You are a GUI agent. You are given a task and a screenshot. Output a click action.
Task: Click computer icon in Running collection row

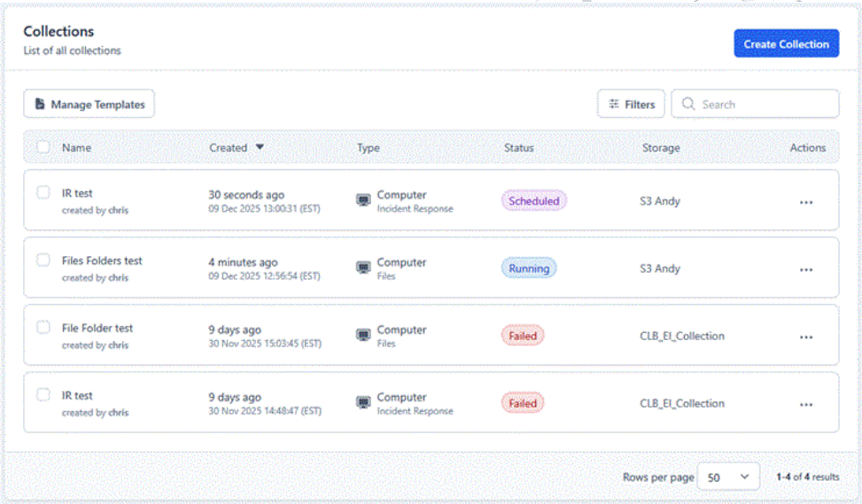[x=363, y=268]
